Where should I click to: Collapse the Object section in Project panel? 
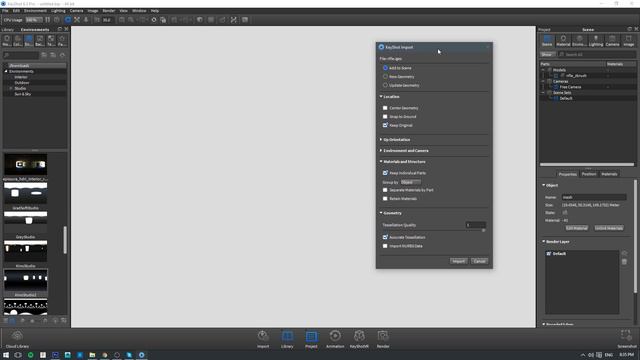(544, 185)
